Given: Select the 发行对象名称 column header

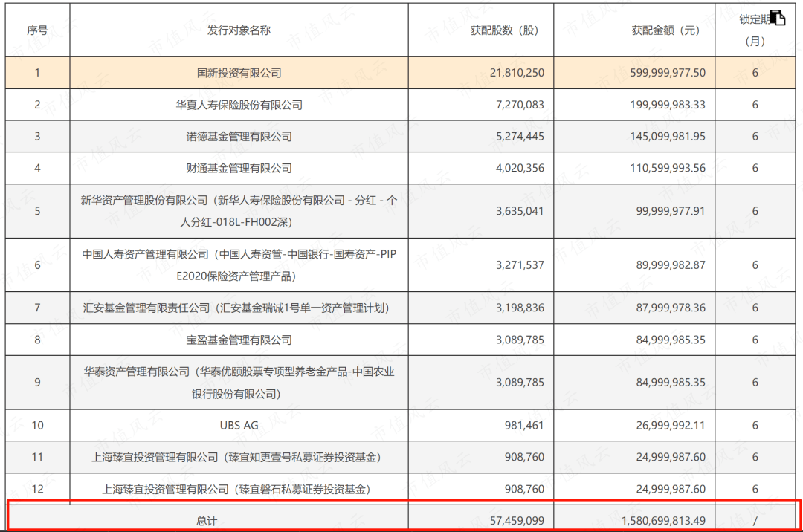Looking at the screenshot, I should click(239, 30).
